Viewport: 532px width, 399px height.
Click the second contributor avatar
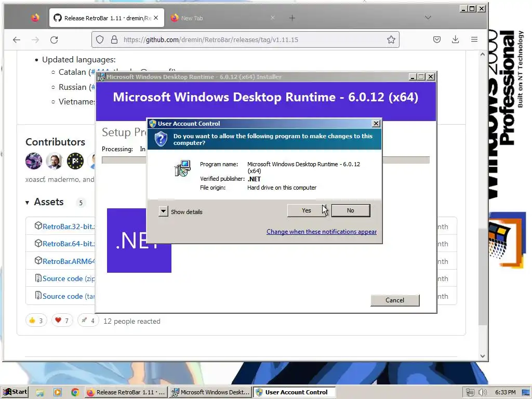pos(54,161)
